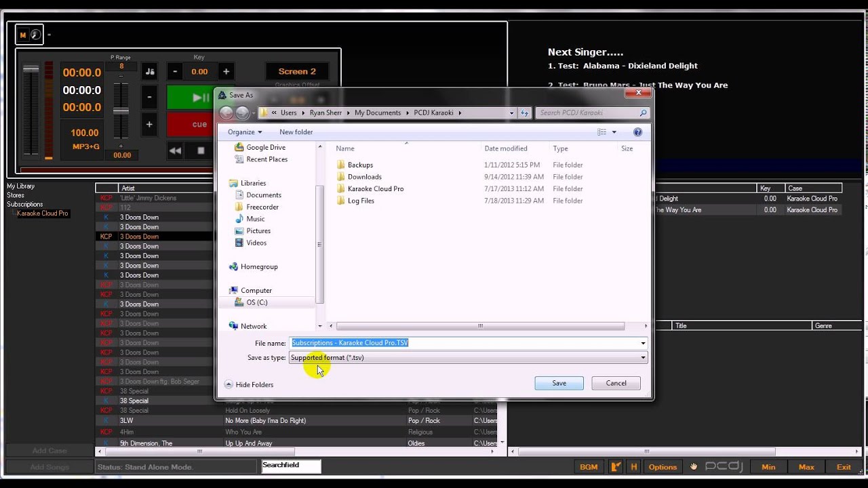Open the File name dropdown arrow

(643, 343)
